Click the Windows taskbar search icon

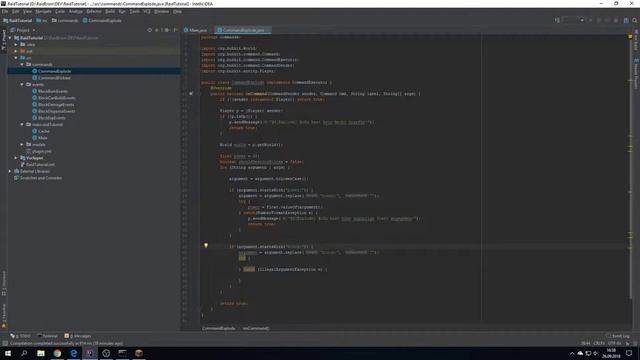click(24, 353)
